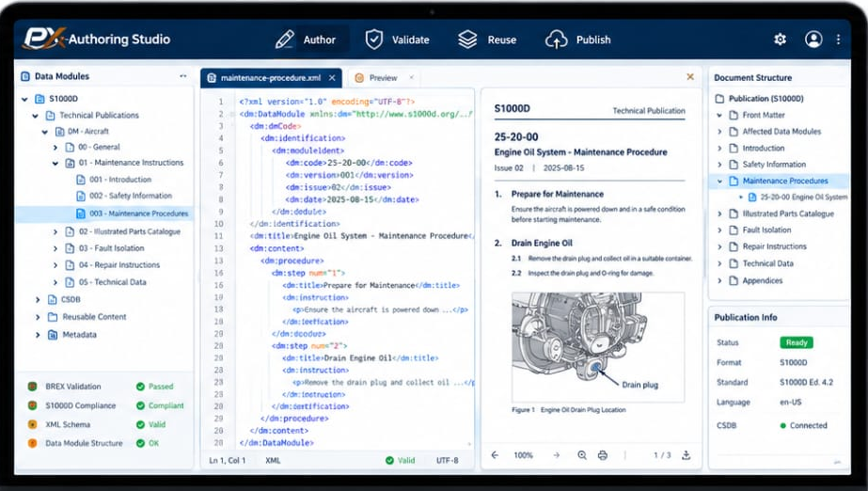Click the green Ready status badge

[796, 342]
